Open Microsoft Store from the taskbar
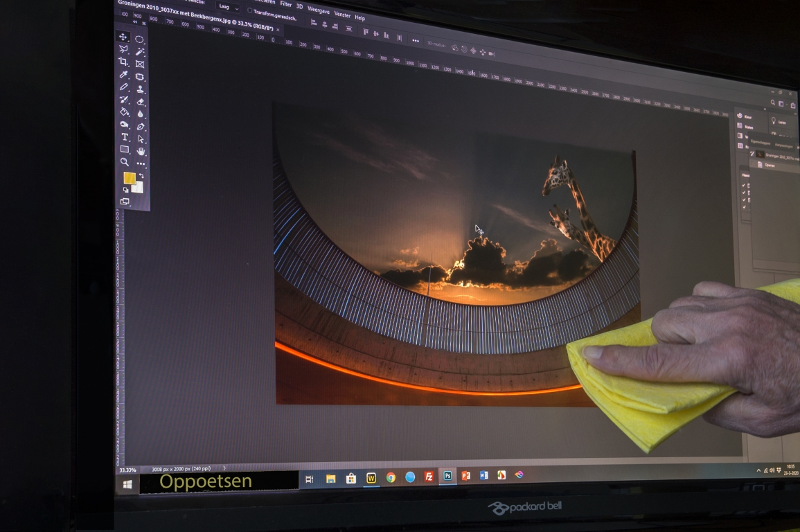The height and width of the screenshot is (532, 800). click(351, 478)
